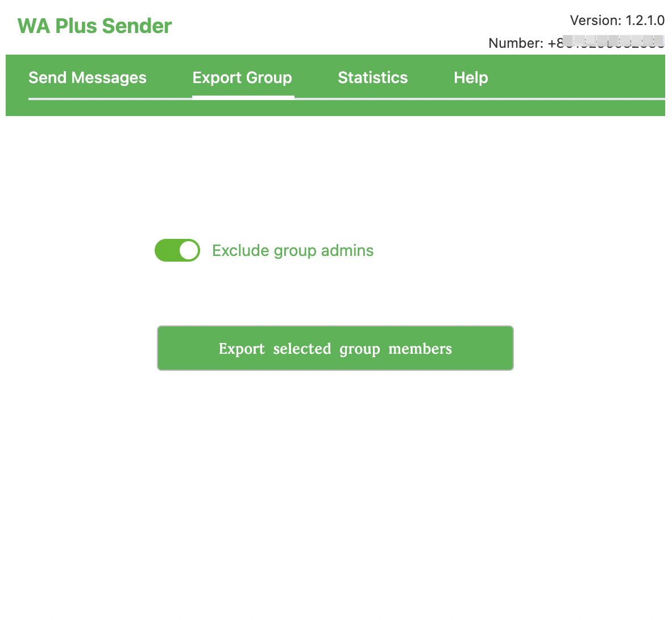Click the Version 1.2.1.0 text
This screenshot has height=620, width=672.
(617, 20)
